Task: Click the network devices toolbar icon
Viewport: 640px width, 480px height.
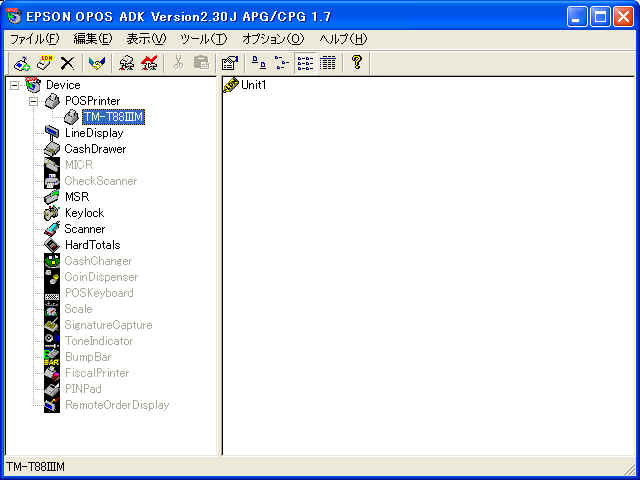Action: (x=127, y=63)
